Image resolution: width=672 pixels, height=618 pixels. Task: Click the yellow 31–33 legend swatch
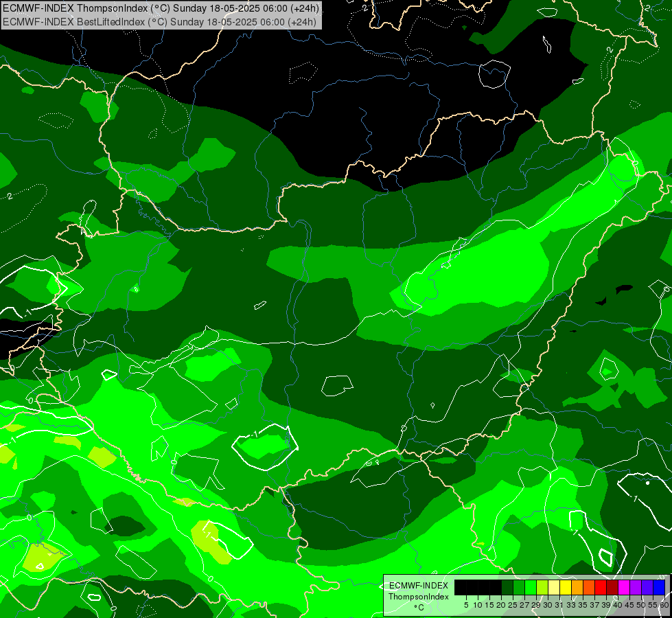click(x=566, y=587)
